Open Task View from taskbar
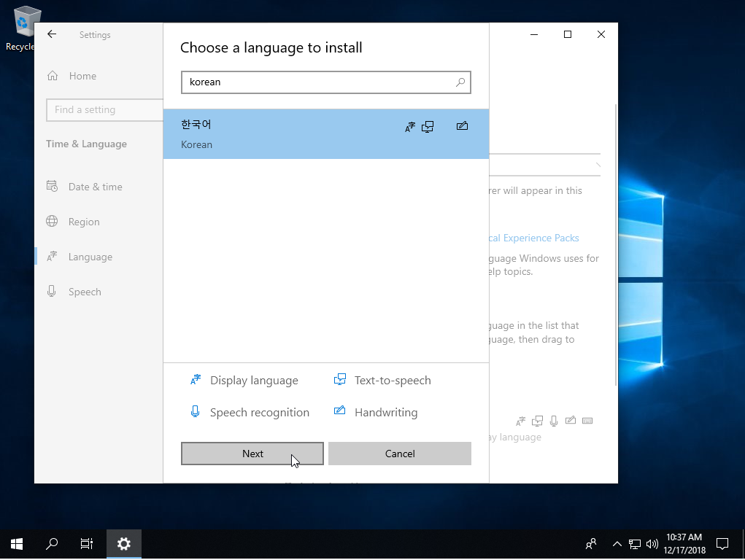 [87, 544]
